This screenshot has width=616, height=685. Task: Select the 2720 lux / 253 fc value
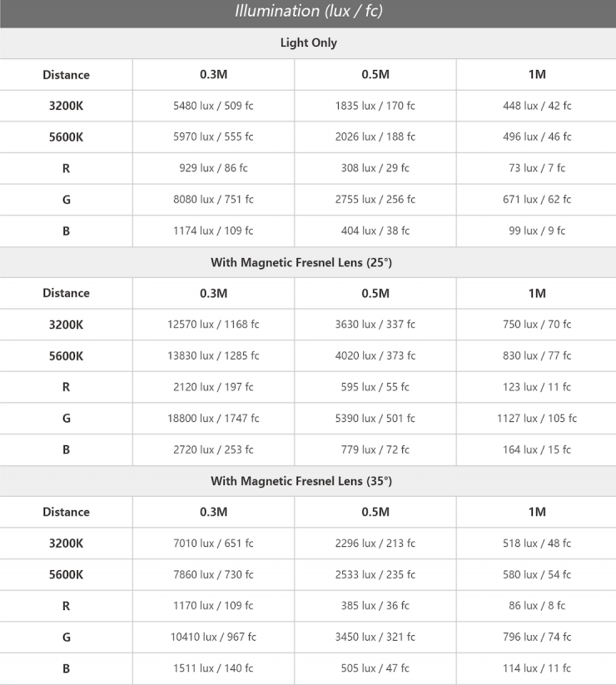coord(213,449)
